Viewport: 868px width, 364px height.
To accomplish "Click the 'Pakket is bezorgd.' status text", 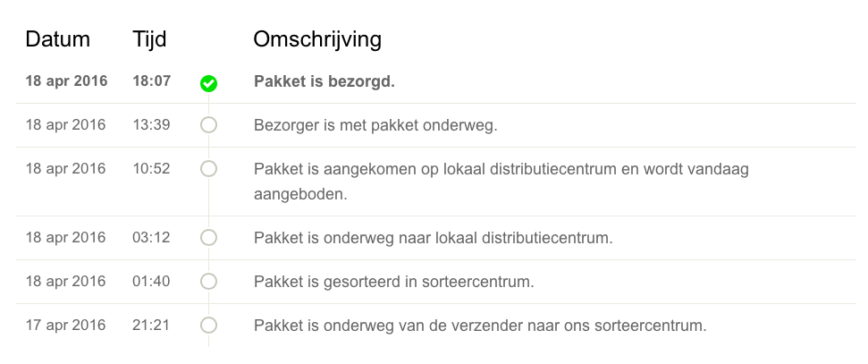I will [324, 81].
